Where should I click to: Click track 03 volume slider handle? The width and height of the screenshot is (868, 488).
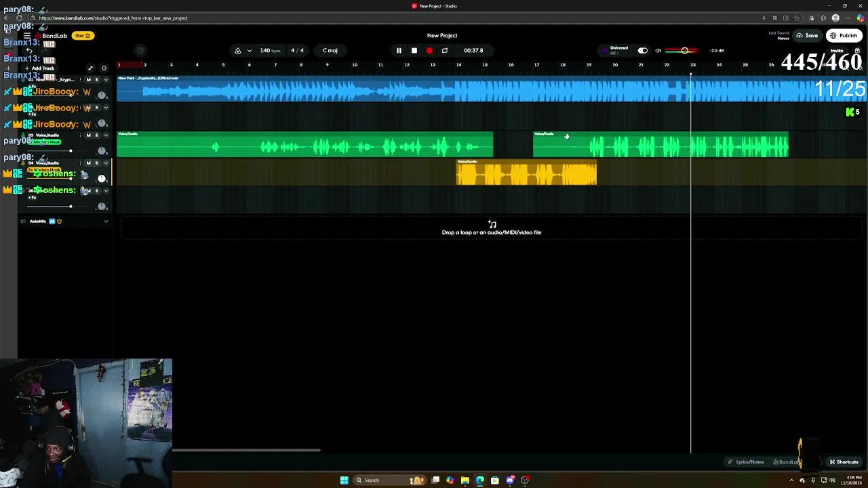pyautogui.click(x=71, y=151)
